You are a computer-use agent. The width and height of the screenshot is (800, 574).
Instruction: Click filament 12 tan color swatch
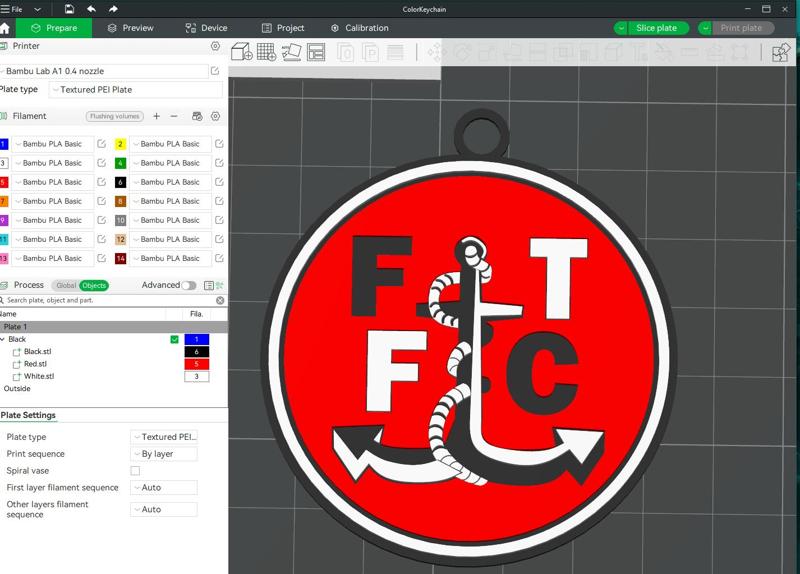click(120, 239)
